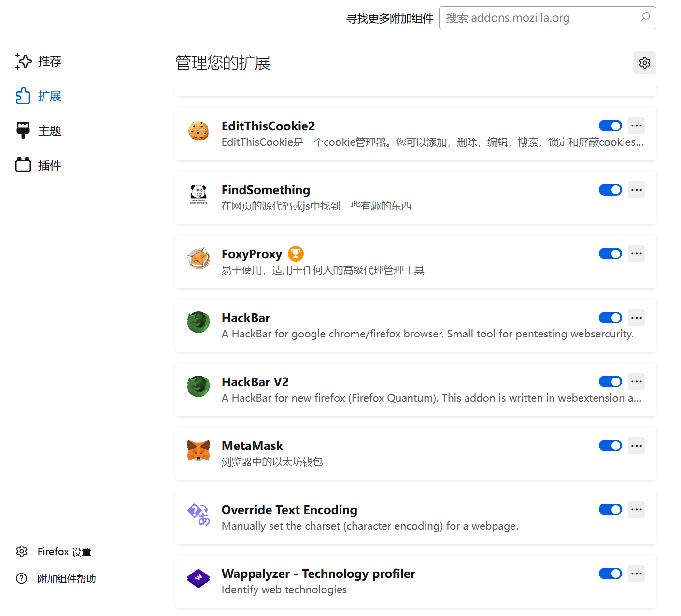Switch to the 主题 category

(39, 131)
